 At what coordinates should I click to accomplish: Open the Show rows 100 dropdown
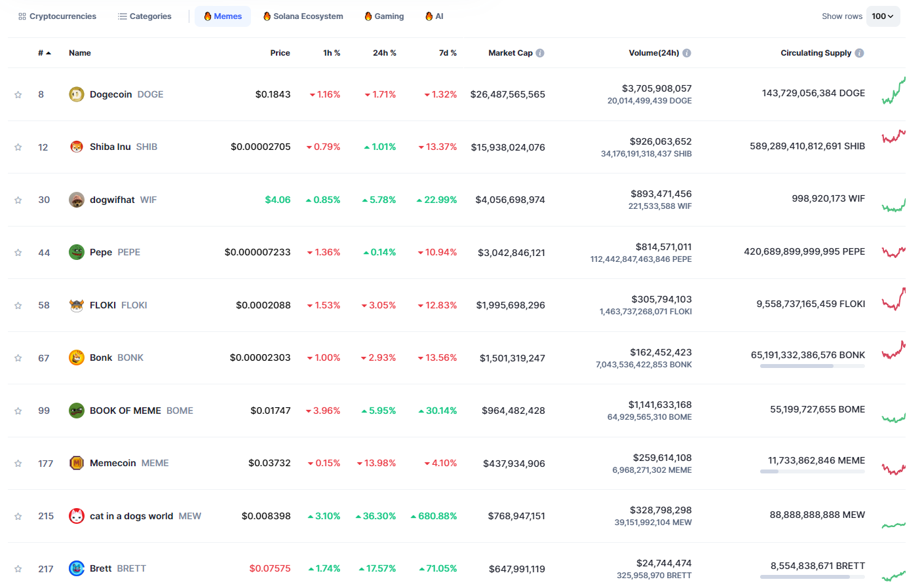coord(883,16)
